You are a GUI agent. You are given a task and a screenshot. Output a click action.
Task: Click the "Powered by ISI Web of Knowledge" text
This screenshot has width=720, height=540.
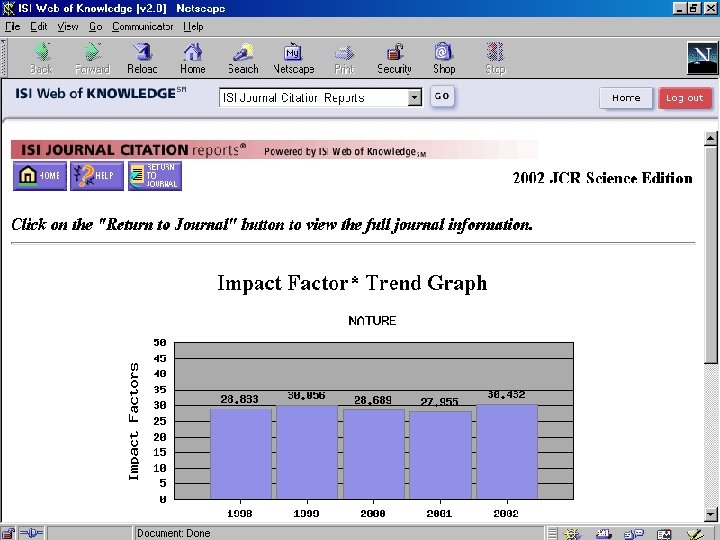pos(345,152)
